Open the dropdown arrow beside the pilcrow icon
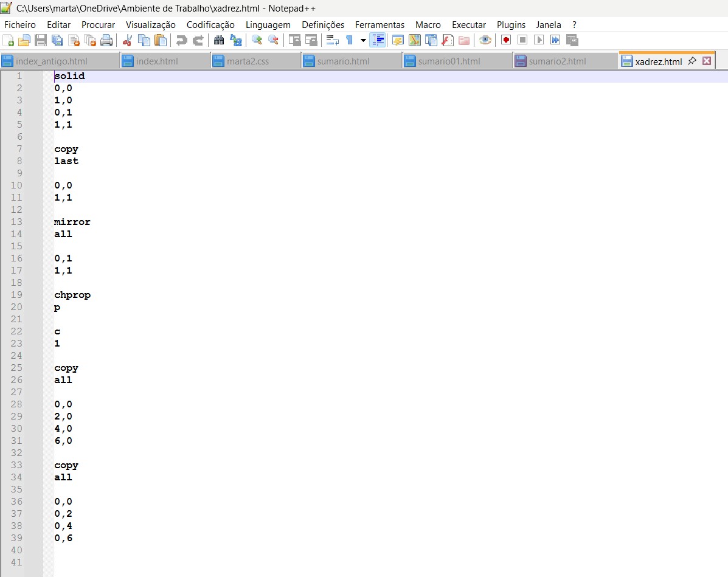The image size is (728, 577). 363,40
